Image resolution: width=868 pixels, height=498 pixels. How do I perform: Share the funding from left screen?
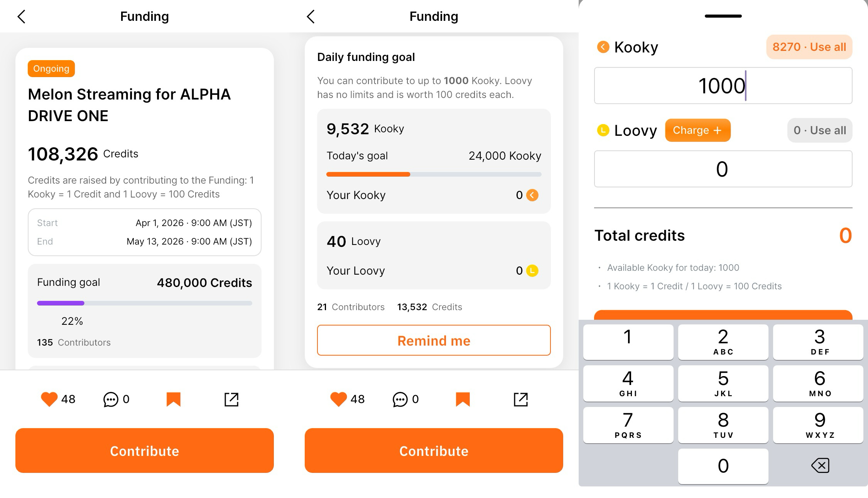231,399
